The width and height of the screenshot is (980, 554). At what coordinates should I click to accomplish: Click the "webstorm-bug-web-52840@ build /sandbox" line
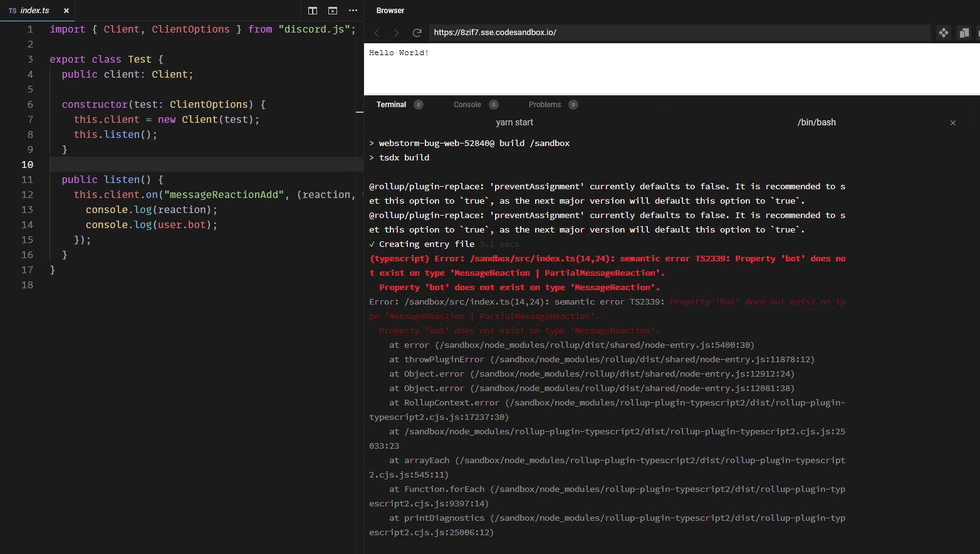469,144
